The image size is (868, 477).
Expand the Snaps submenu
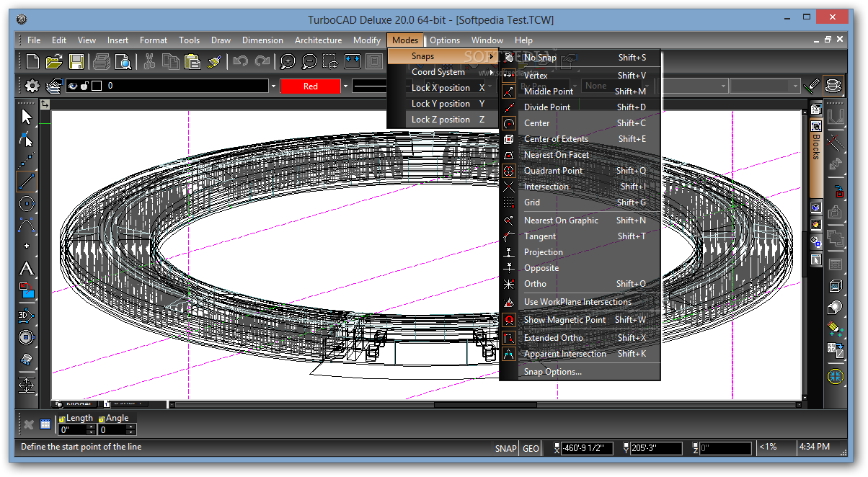click(443, 56)
